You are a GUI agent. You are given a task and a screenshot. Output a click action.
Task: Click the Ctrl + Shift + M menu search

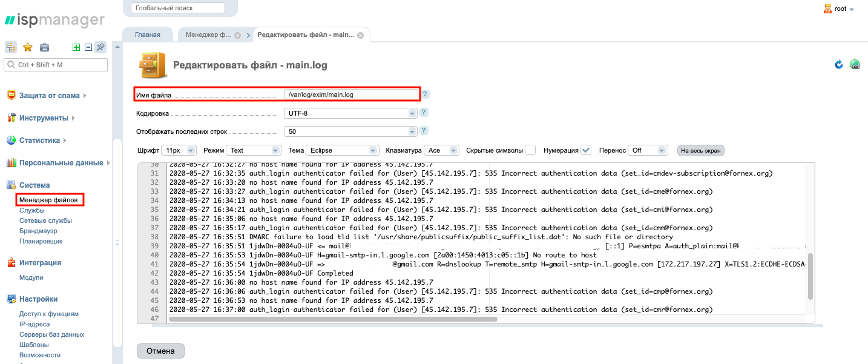pyautogui.click(x=56, y=65)
